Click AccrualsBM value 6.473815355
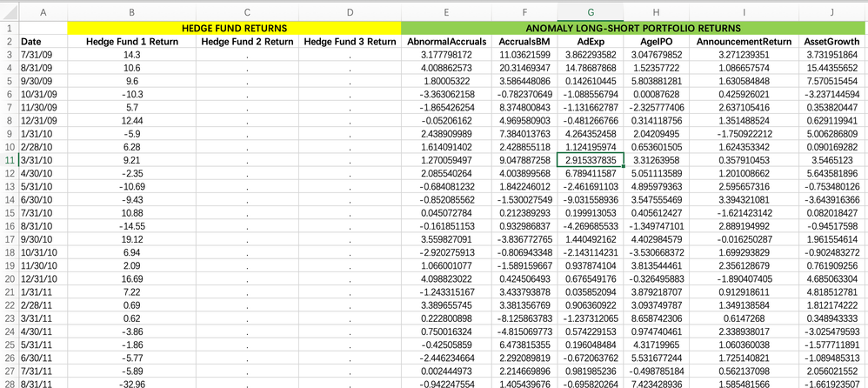The image size is (868, 388). click(524, 343)
